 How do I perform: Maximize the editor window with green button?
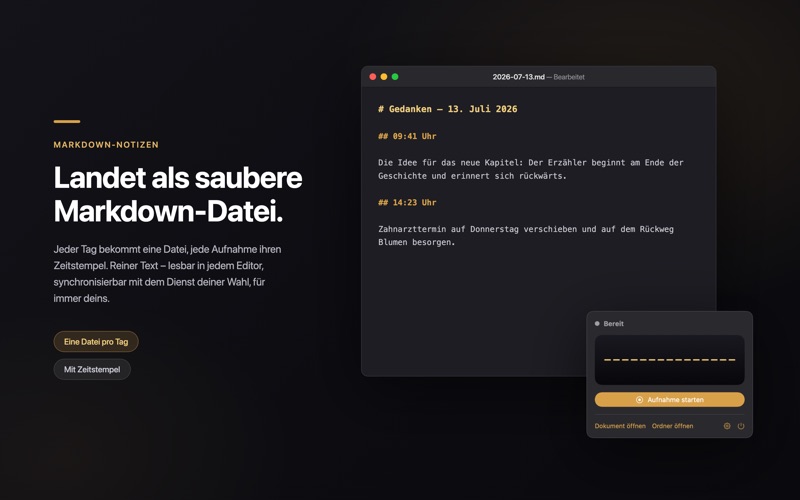(395, 77)
